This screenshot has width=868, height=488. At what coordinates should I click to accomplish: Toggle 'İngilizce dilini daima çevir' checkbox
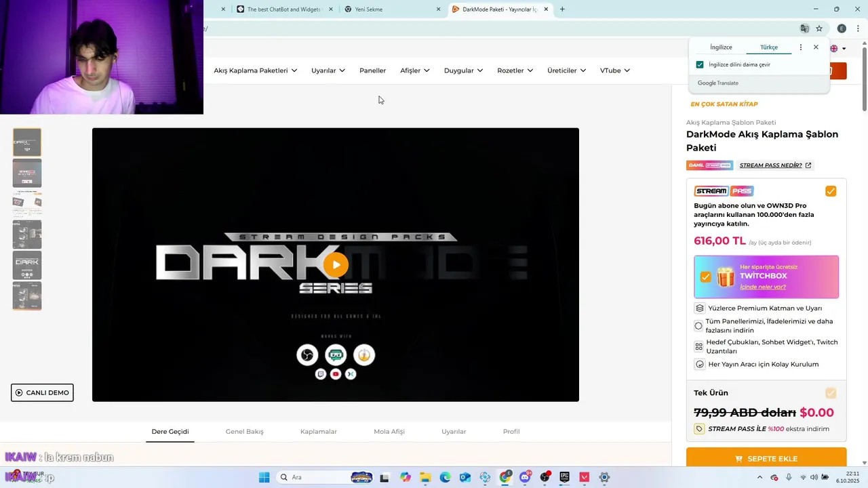click(700, 64)
